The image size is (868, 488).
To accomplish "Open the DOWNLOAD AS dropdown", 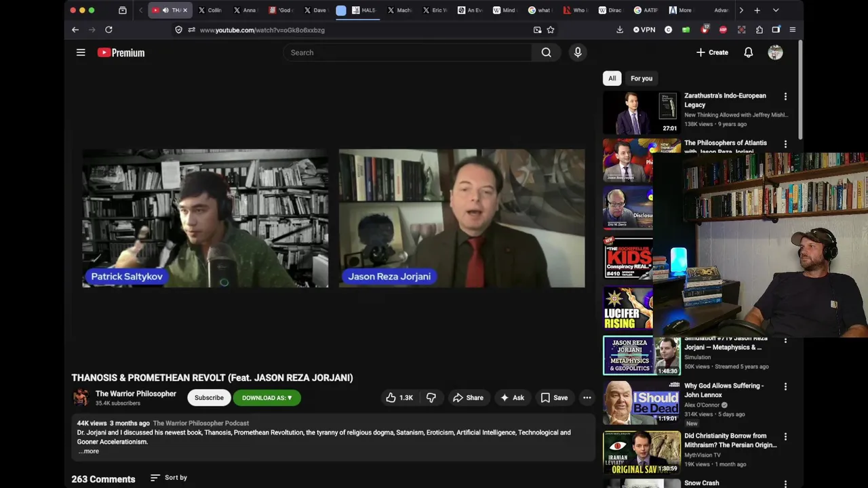I will [x=267, y=398].
